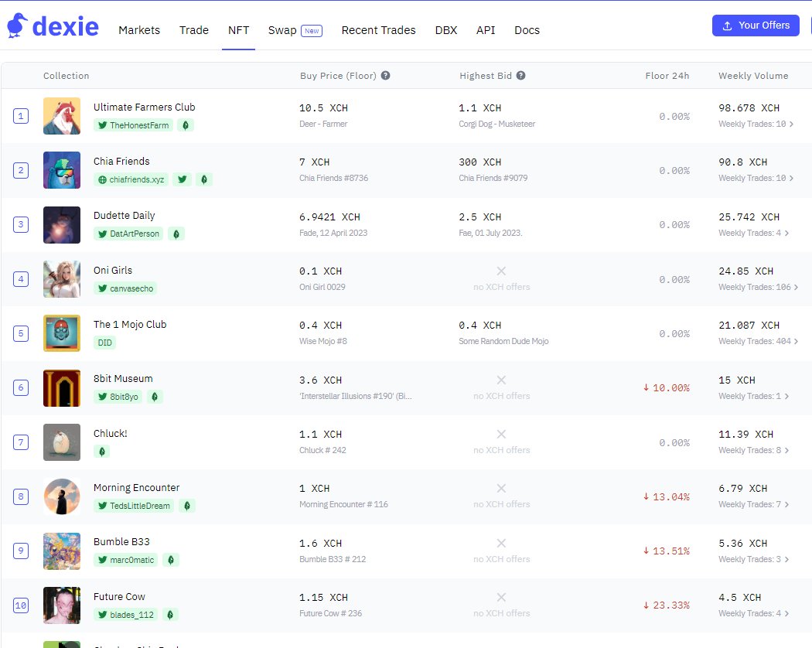The height and width of the screenshot is (648, 812).
Task: Click the rank 6 number badge
Action: coord(21,388)
